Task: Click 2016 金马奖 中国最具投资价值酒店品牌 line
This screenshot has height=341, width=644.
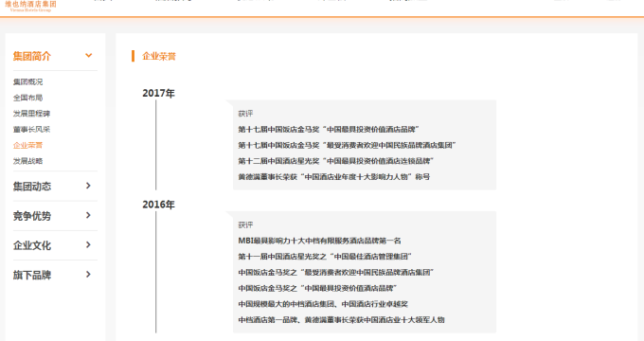Action: click(x=317, y=288)
